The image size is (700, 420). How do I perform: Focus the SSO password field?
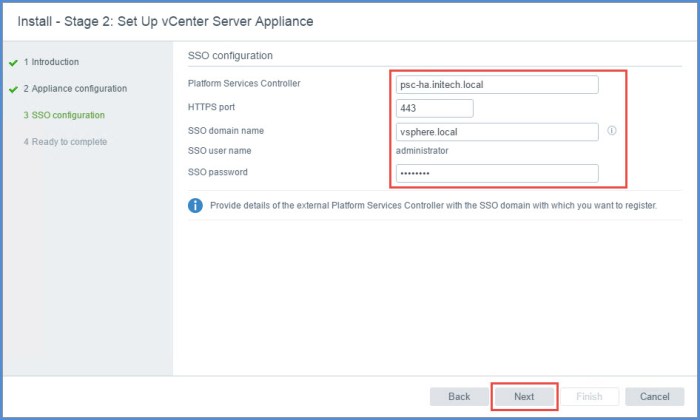[495, 174]
